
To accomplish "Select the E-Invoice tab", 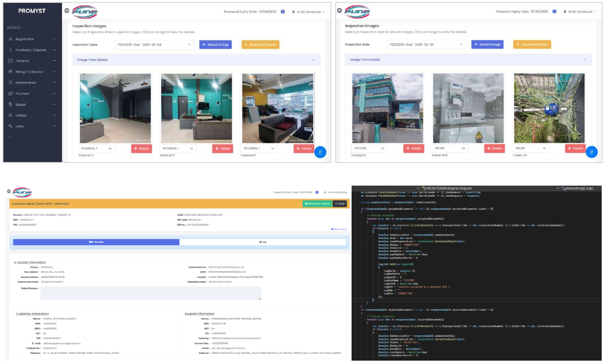I will click(96, 242).
